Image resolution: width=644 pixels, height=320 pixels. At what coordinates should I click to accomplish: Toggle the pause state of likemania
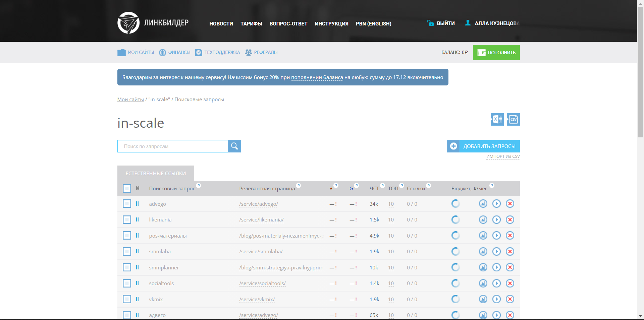point(137,219)
